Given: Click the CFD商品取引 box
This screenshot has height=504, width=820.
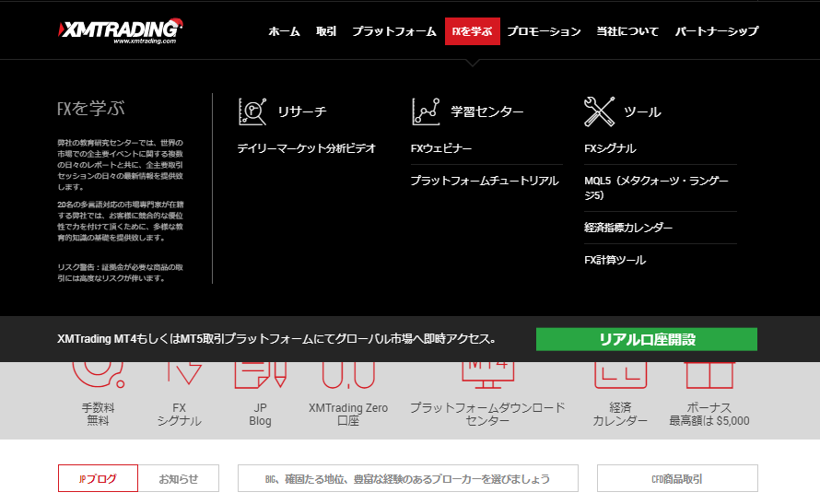Looking at the screenshot, I should (x=677, y=478).
